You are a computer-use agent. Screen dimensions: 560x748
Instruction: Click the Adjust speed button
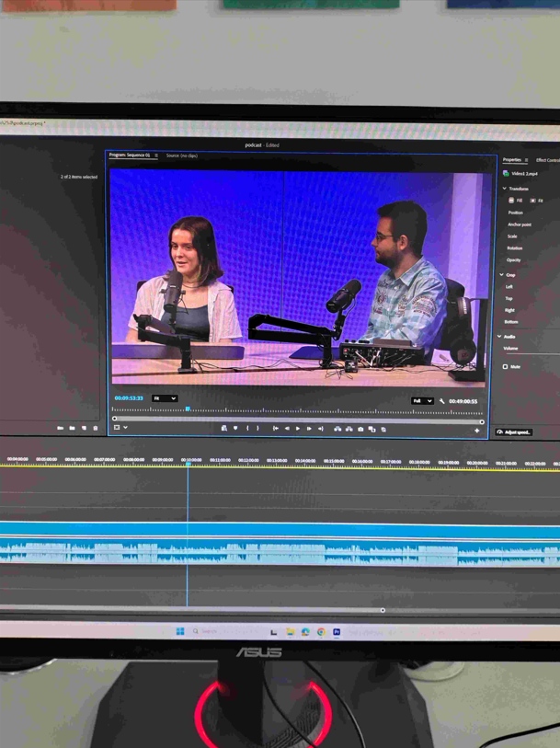[x=513, y=432]
